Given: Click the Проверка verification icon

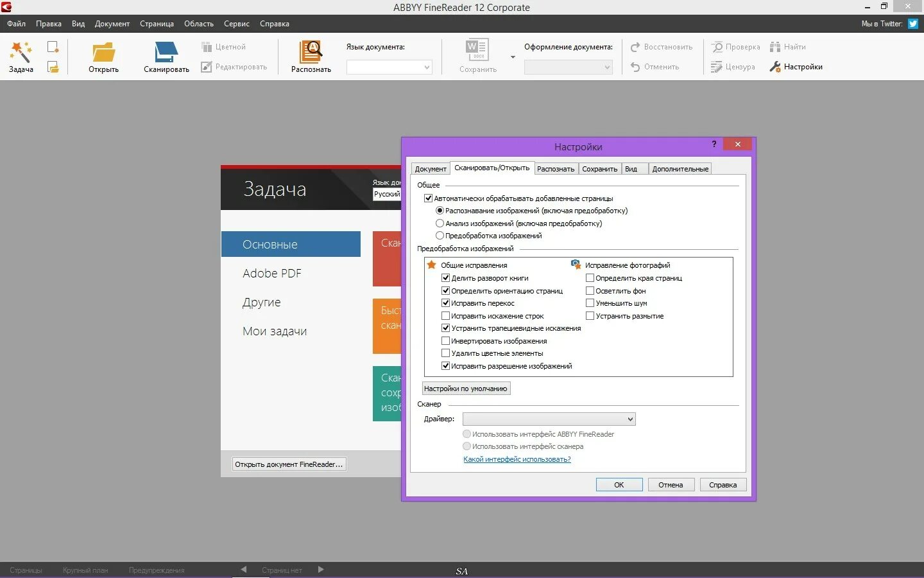Looking at the screenshot, I should (717, 47).
